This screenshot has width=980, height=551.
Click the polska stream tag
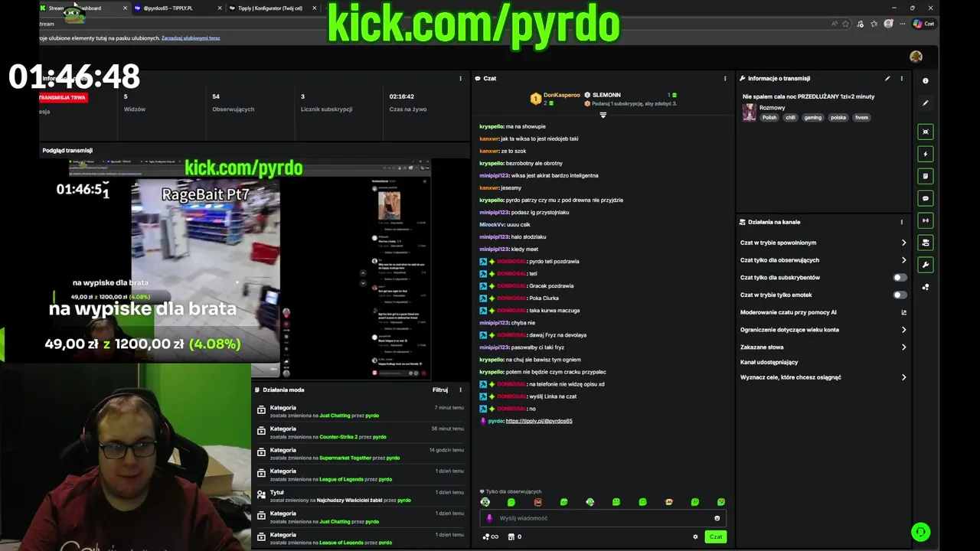pyautogui.click(x=838, y=117)
